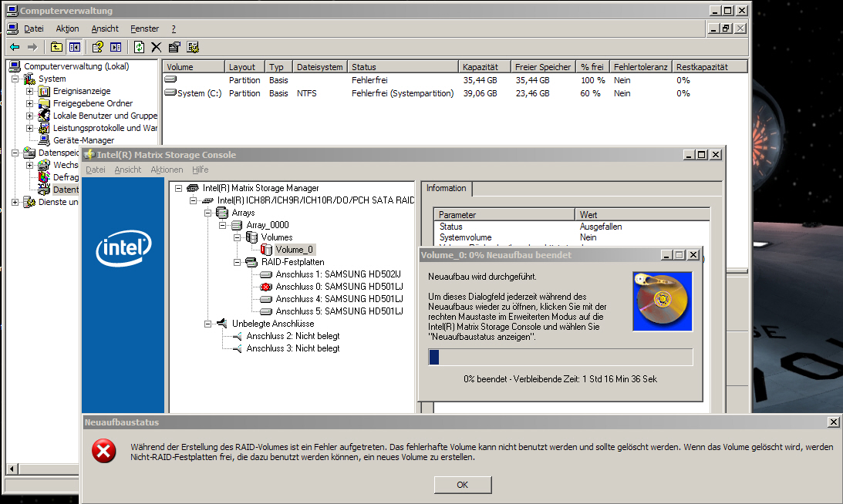This screenshot has height=504, width=843.
Task: Expand the Dienste und Anwendungen node
Action: 15,203
